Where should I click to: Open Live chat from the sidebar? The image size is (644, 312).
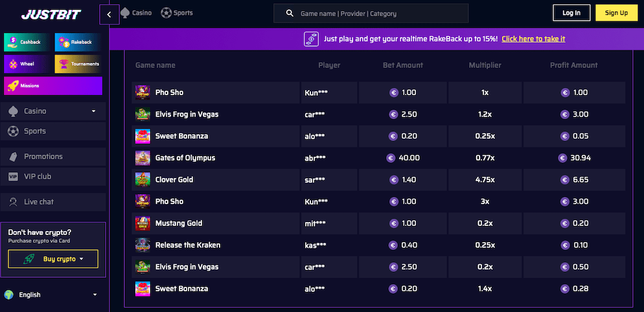click(53, 202)
